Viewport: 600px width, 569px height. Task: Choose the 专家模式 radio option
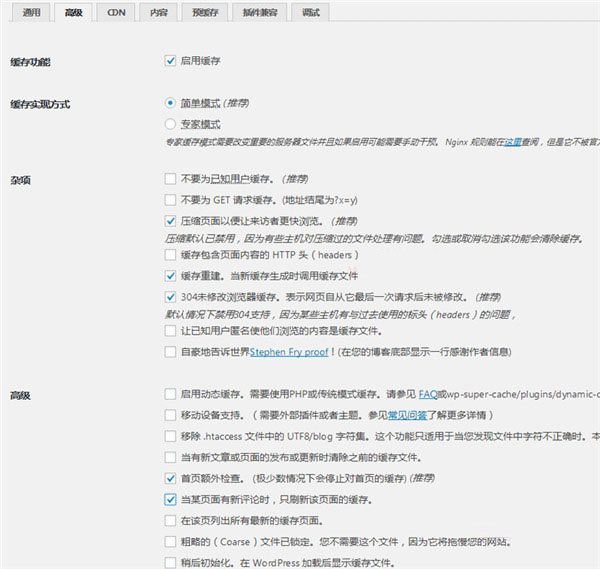coord(170,124)
